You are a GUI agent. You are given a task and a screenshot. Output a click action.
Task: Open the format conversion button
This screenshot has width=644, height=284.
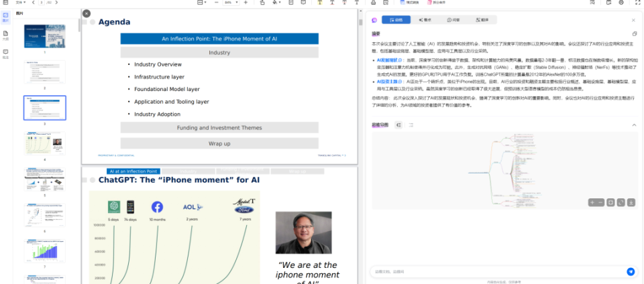(x=409, y=3)
